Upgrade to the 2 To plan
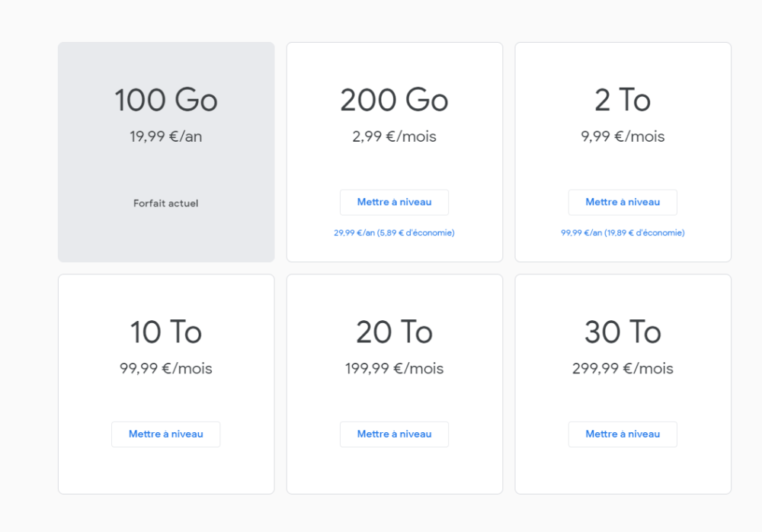Screen dimensions: 762x532 (x=623, y=202)
